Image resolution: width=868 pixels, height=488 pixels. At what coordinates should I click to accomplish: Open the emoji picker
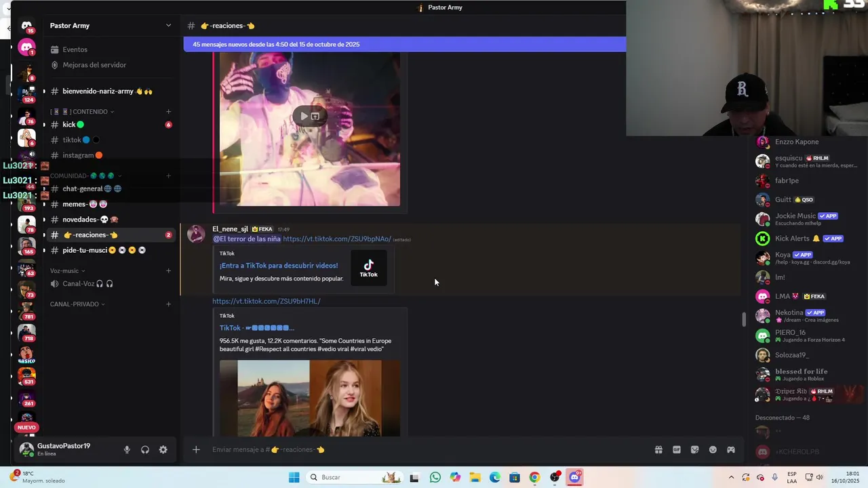pos(713,449)
